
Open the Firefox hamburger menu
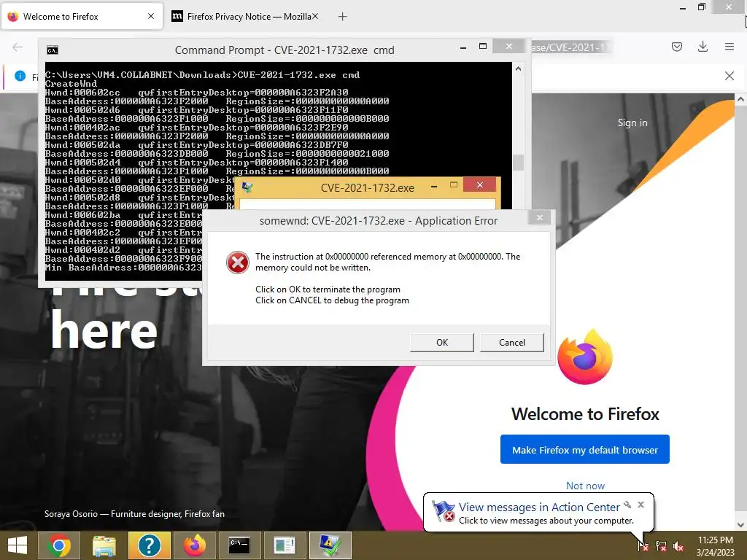729,47
